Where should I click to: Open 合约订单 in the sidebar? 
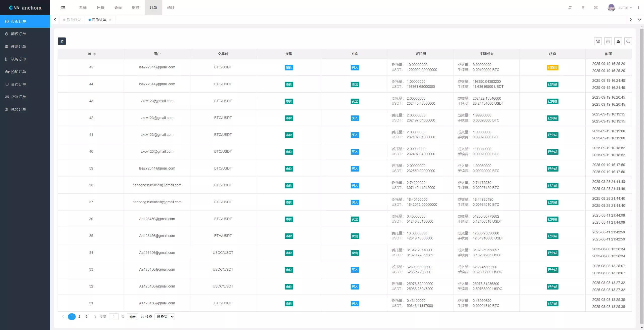click(x=18, y=84)
